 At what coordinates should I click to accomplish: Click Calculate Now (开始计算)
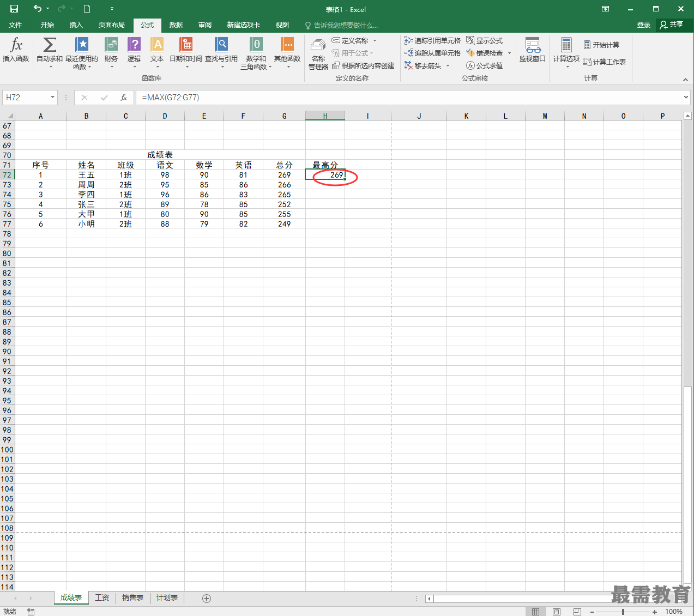pyautogui.click(x=601, y=45)
